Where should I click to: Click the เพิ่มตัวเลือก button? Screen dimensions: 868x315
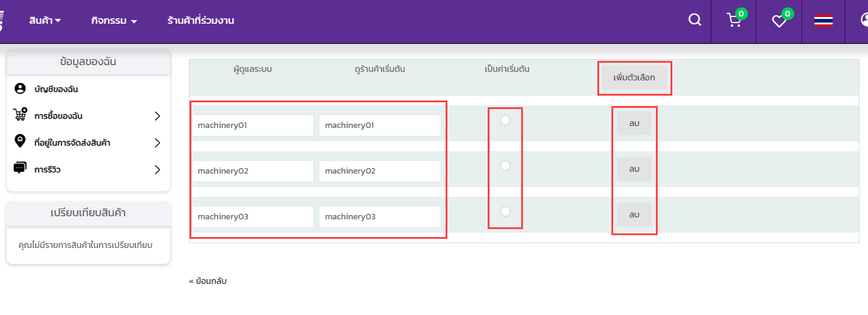[634, 78]
